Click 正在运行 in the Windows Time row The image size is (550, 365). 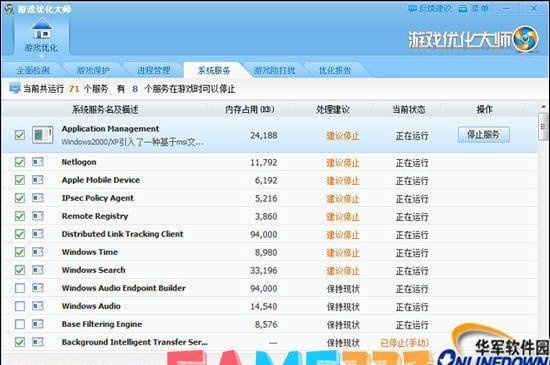click(x=412, y=253)
